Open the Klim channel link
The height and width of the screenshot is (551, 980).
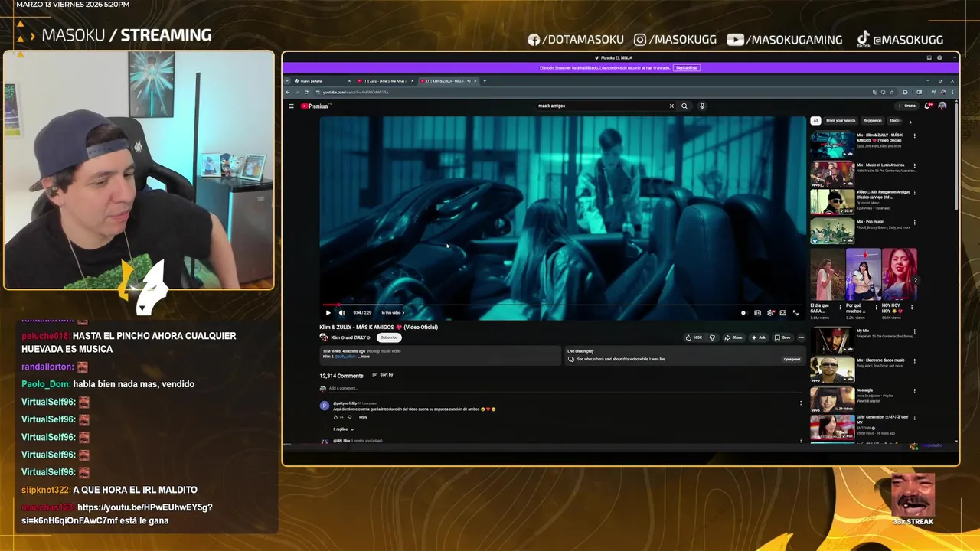(x=335, y=337)
